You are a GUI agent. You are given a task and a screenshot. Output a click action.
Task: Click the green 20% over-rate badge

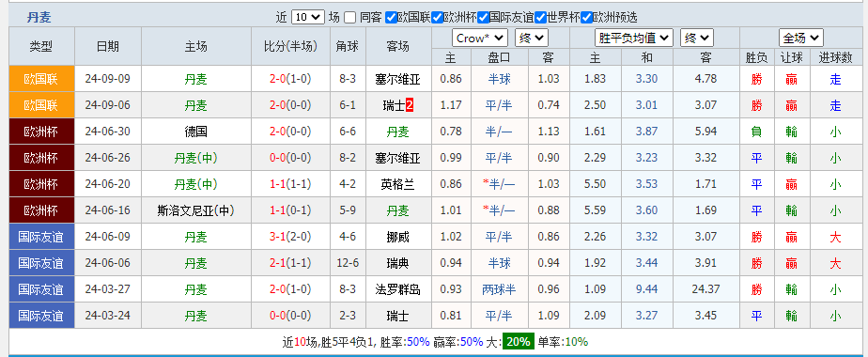[x=519, y=342]
